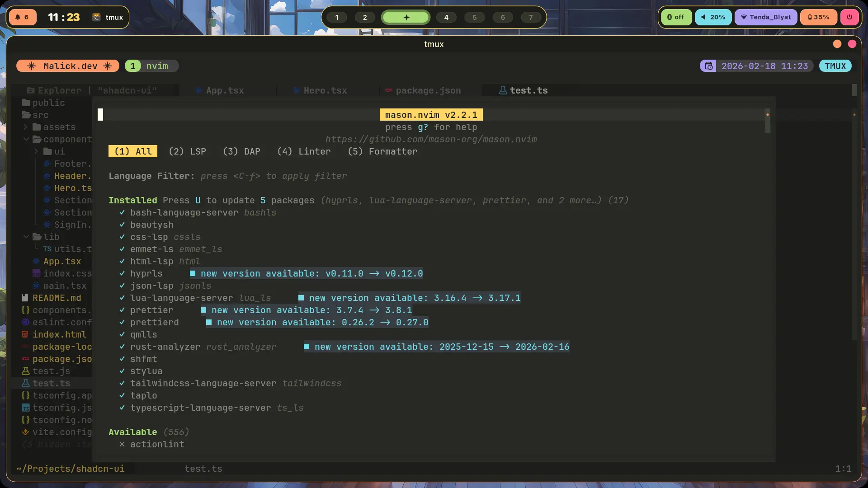Viewport: 868px width, 488px height.
Task: Switch to workspace 2
Action: pos(365,17)
